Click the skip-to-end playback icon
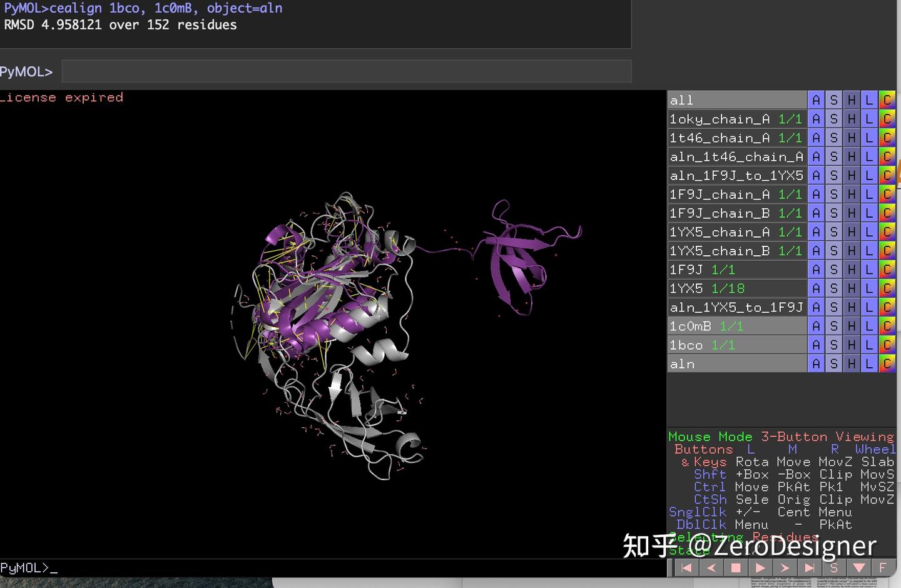This screenshot has width=901, height=588. 810,567
